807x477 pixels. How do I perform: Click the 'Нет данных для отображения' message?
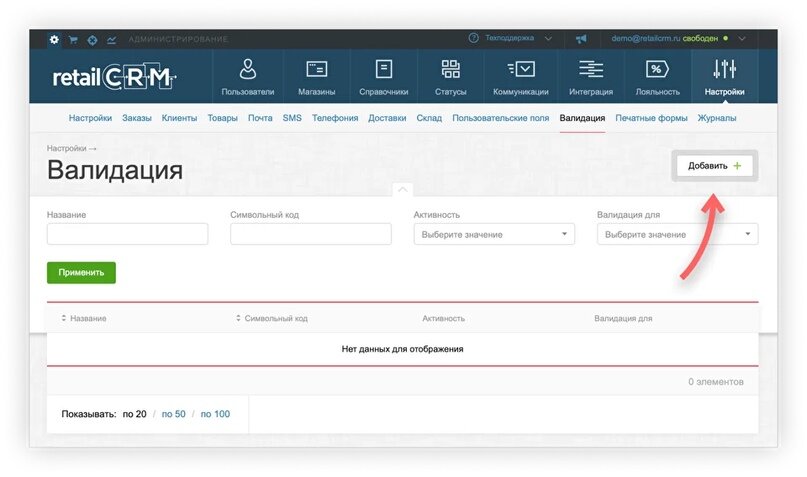tap(402, 349)
